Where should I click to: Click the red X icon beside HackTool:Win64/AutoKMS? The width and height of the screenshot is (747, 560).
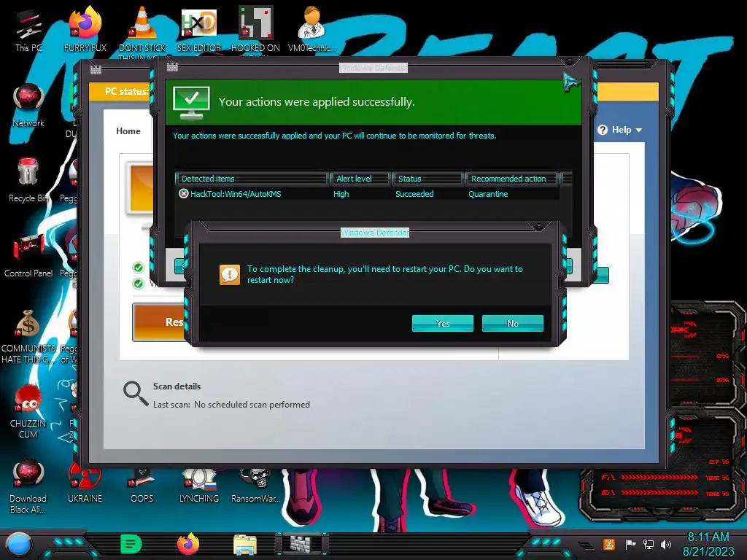[x=183, y=194]
